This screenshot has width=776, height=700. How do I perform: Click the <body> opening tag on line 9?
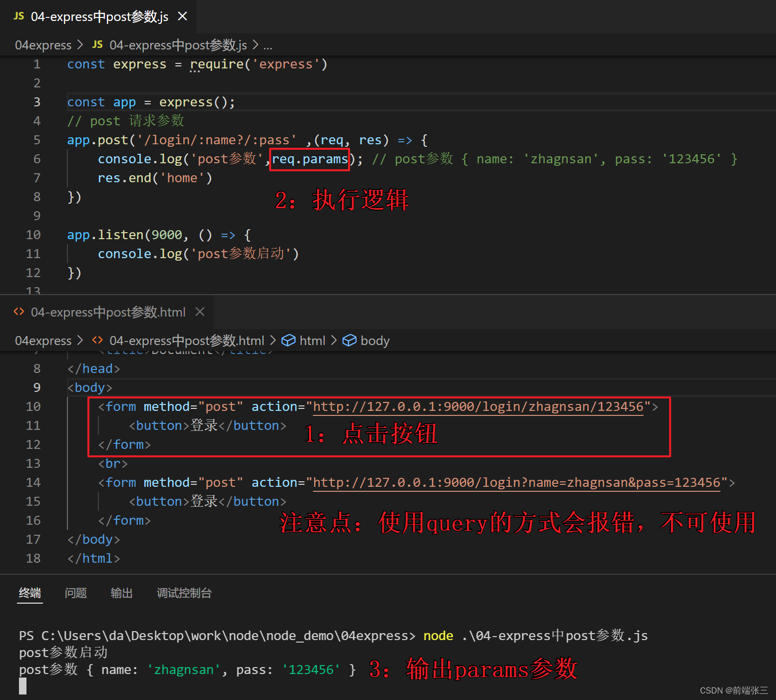90,388
